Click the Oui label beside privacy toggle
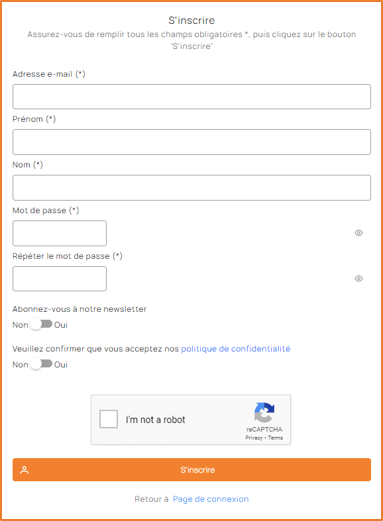 point(61,364)
